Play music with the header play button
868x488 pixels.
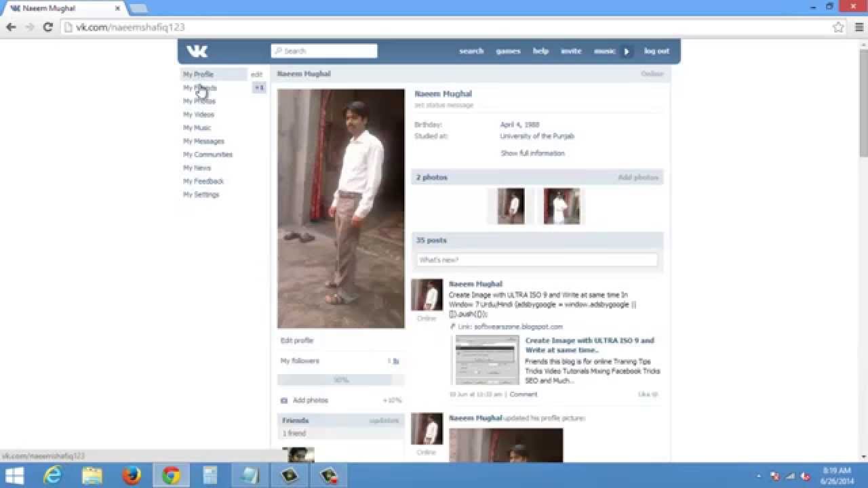(x=627, y=51)
